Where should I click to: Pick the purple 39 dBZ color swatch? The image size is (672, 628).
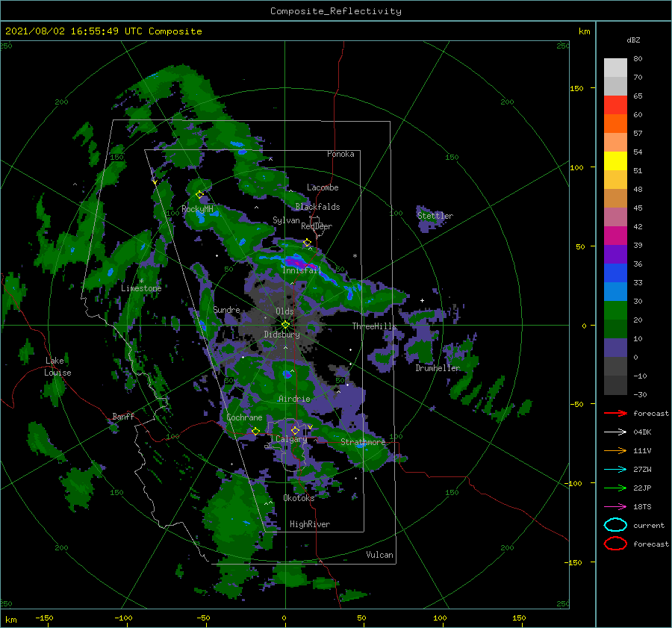[x=615, y=254]
